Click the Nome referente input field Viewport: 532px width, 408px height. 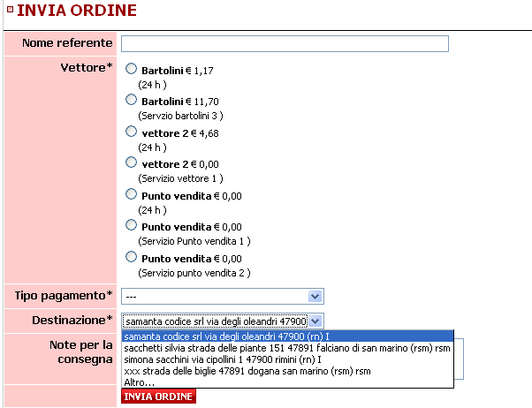[x=285, y=44]
